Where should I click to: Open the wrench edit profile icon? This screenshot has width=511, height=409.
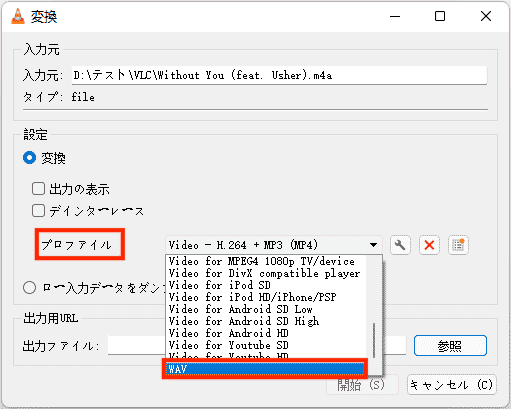[400, 245]
